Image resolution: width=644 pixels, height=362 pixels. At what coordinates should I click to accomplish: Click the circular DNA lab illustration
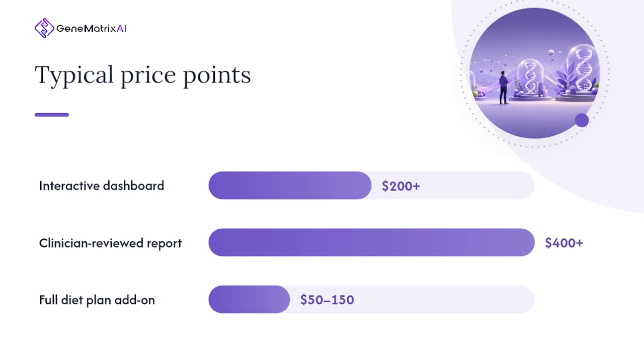[535, 73]
